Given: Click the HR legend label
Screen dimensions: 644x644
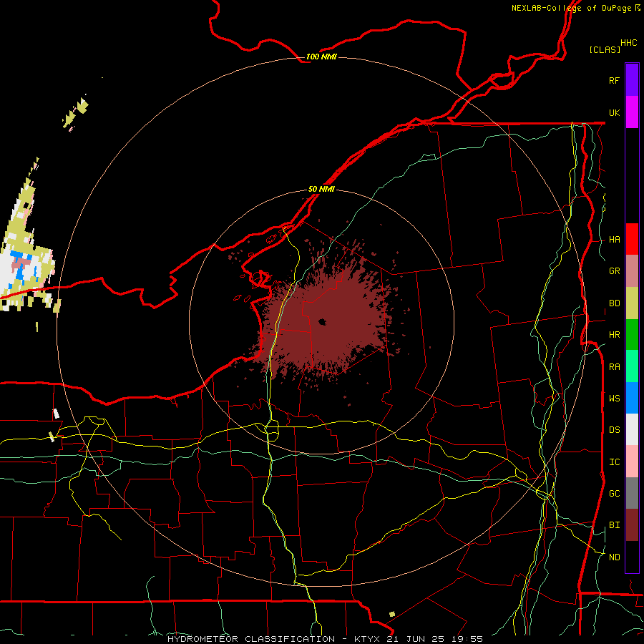Looking at the screenshot, I should [614, 335].
